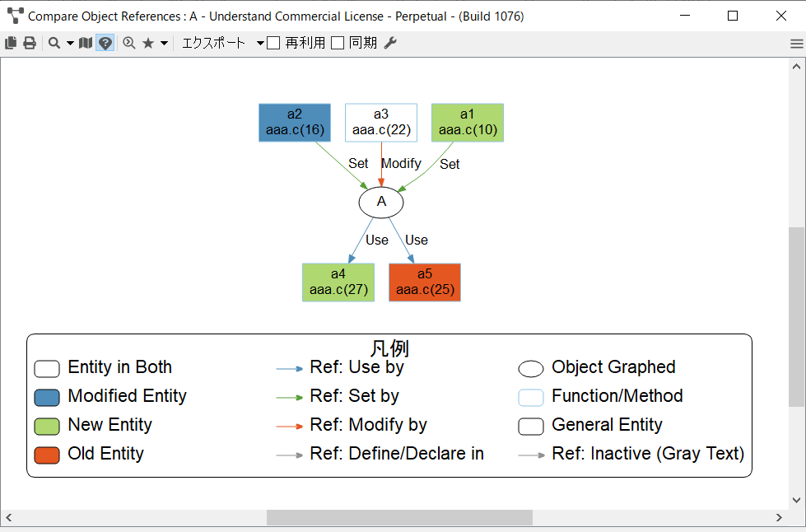Click the Set label beside a1 edge

point(450,164)
